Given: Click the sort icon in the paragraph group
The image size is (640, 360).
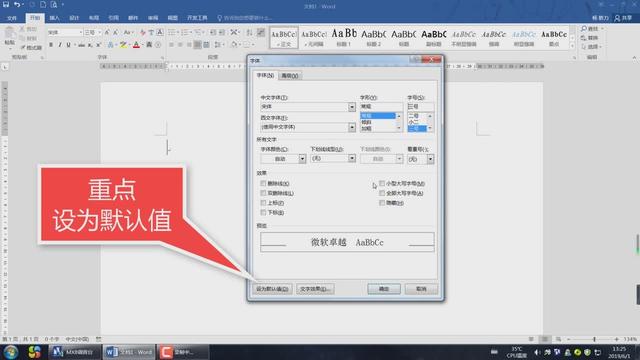Looking at the screenshot, I should click(x=249, y=32).
